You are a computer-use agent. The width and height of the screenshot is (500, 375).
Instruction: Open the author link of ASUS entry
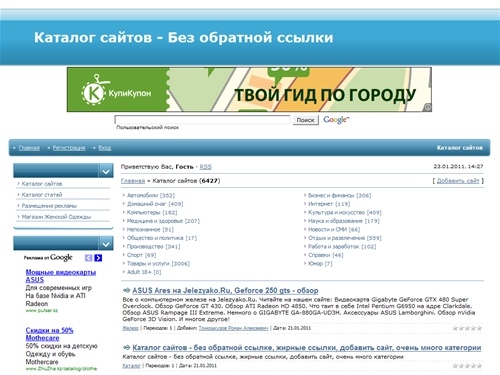233,328
